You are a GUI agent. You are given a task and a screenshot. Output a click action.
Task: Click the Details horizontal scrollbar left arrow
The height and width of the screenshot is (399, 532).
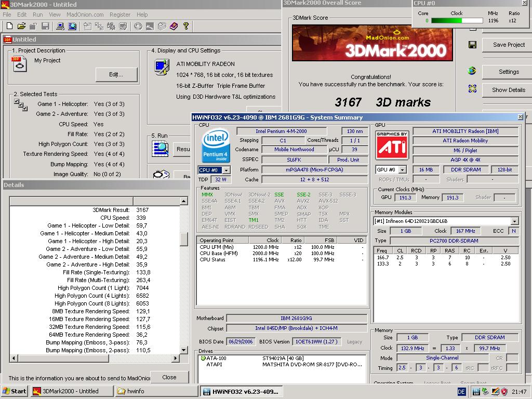14,358
